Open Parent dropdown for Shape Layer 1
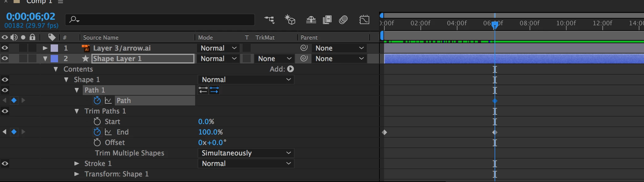The width and height of the screenshot is (644, 182). [x=339, y=58]
